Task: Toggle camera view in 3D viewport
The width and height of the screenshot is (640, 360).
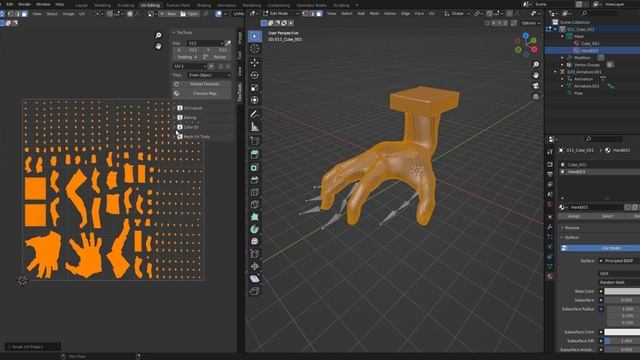Action: tap(536, 86)
